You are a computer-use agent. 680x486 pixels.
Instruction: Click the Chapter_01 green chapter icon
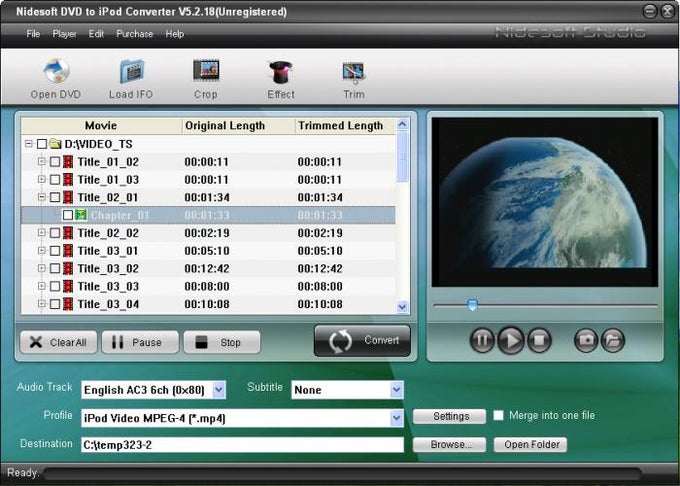[x=81, y=215]
